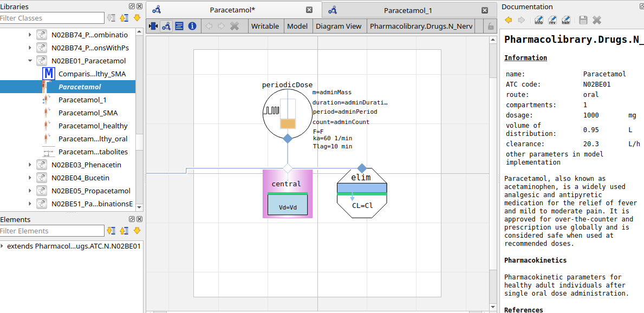
Task: Collapse the N02BE01_Paracetamol tree node
Action: (30, 61)
